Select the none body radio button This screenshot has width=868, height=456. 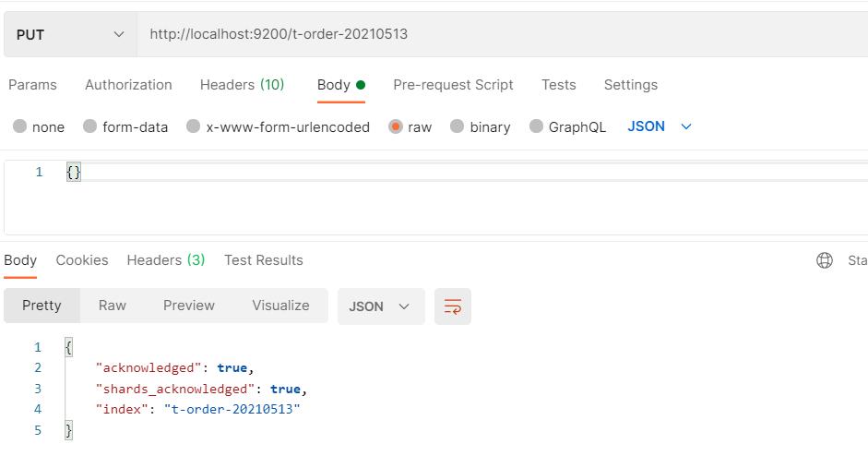pyautogui.click(x=20, y=126)
